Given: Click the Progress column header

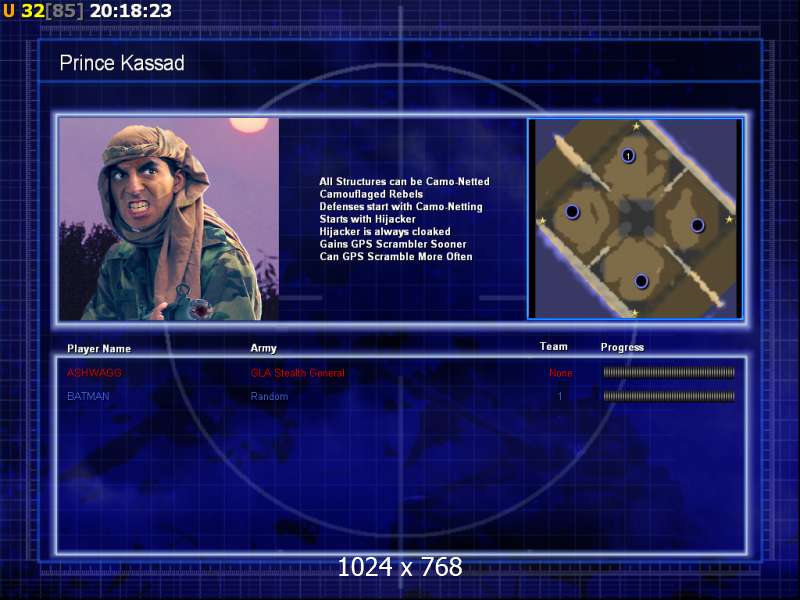Looking at the screenshot, I should pos(622,347).
